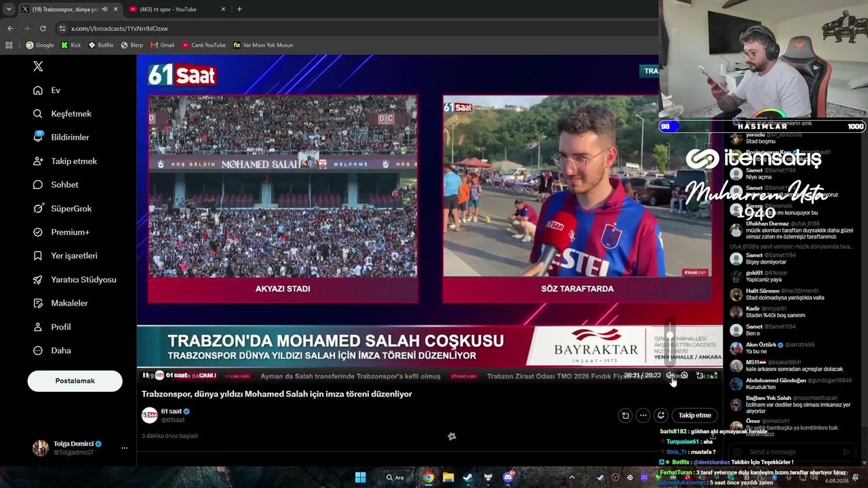Open the Blerp bookmark

point(132,45)
